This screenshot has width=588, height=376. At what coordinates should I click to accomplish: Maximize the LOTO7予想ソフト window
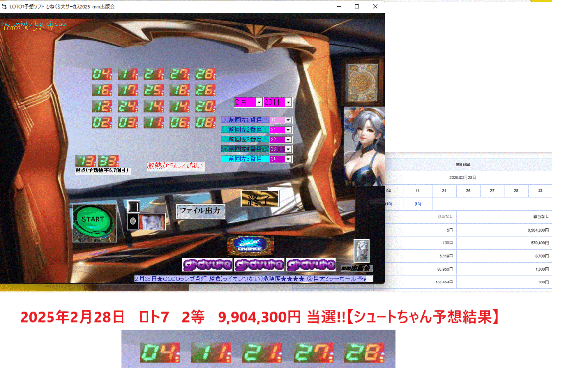coord(357,6)
